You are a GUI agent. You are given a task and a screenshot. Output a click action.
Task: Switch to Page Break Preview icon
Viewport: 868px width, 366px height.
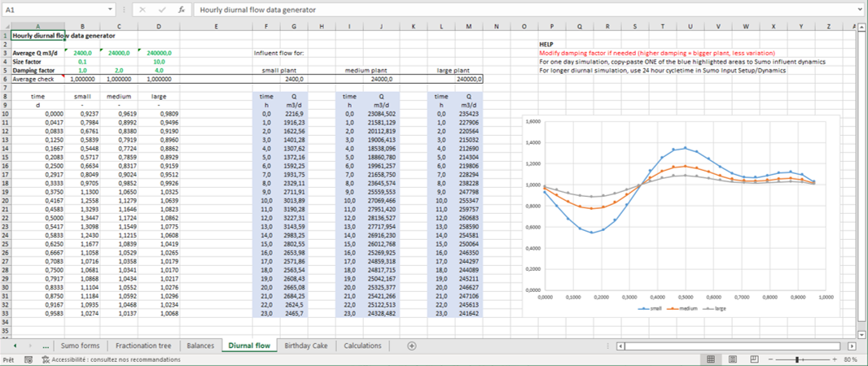pos(756,359)
